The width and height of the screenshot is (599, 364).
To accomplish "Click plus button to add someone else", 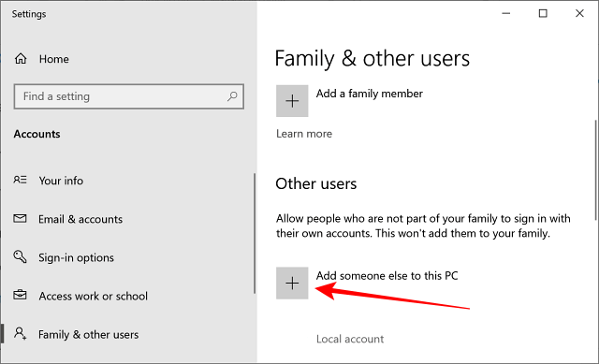I will (292, 283).
